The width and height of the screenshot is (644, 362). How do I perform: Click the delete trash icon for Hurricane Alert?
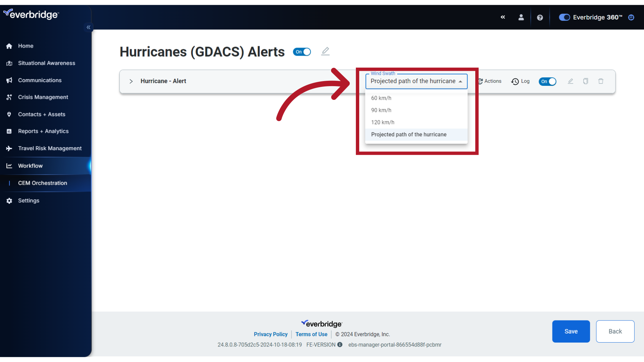click(x=601, y=81)
